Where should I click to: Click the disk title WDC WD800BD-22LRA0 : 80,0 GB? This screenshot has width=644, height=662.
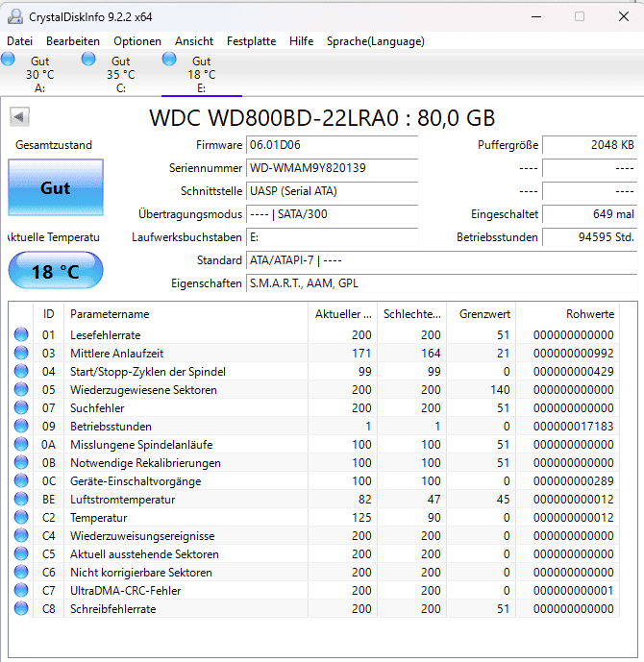(322, 118)
